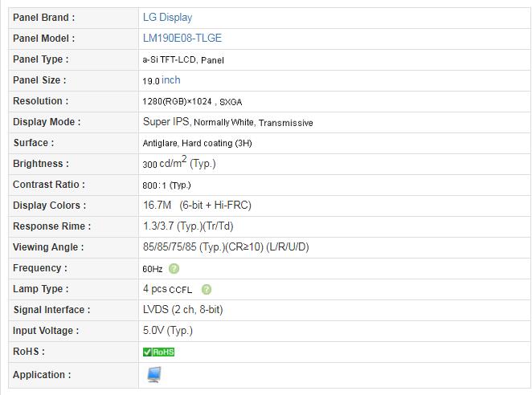The image size is (532, 395).
Task: Click the Antiglare, Hard coating (3H) value
Action: [197, 143]
